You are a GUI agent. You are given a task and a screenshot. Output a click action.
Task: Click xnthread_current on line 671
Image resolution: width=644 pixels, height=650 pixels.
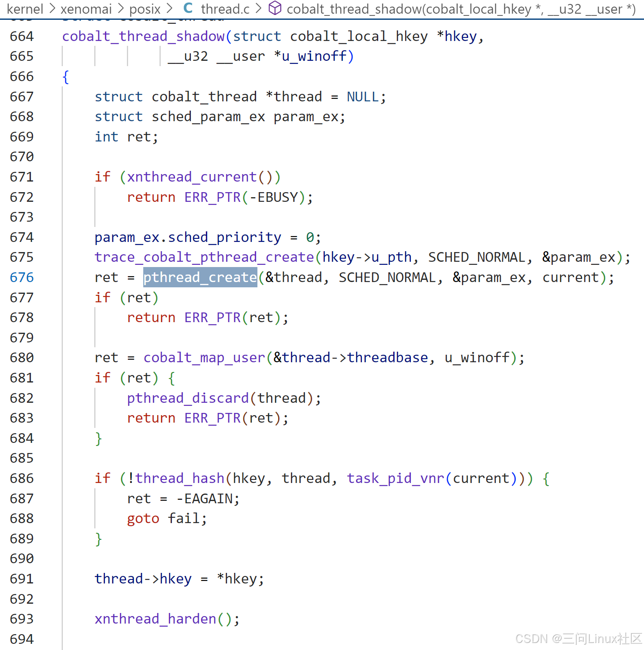192,177
